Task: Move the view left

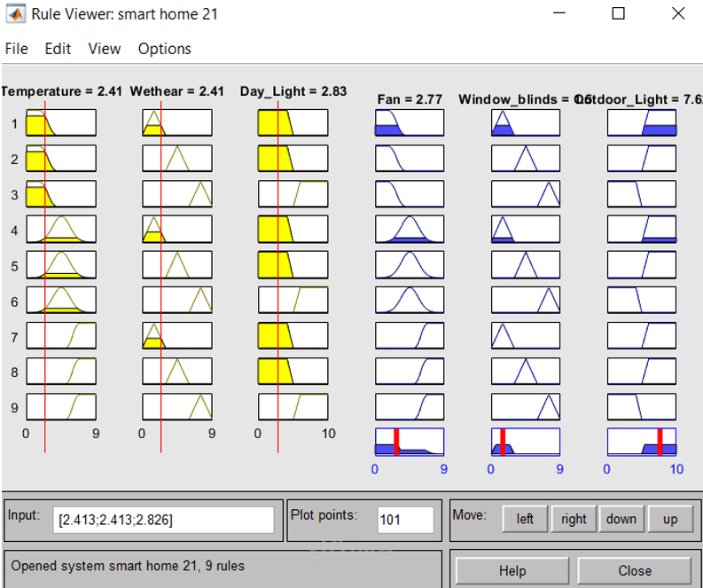Action: coord(525,519)
